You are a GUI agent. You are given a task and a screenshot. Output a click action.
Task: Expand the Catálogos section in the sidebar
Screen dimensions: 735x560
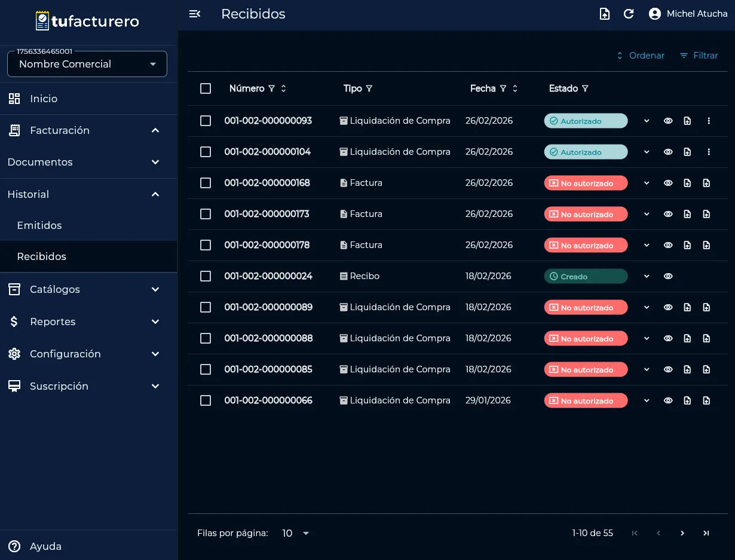coord(88,289)
